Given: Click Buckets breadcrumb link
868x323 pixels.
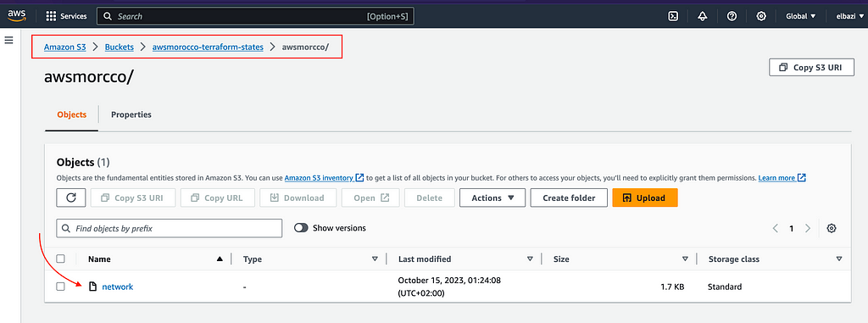Looking at the screenshot, I should pos(120,47).
